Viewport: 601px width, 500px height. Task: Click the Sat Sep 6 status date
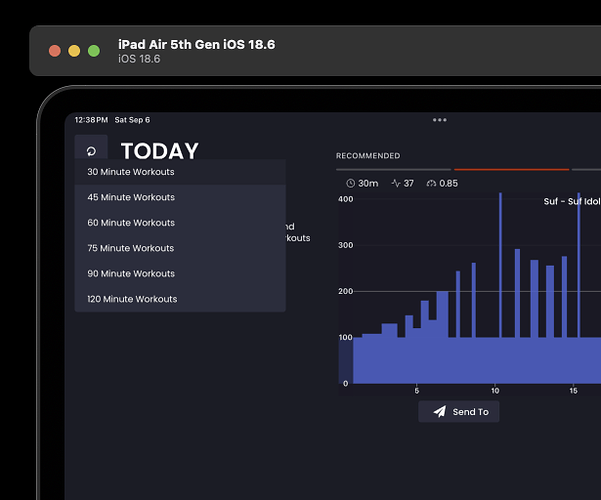click(132, 120)
